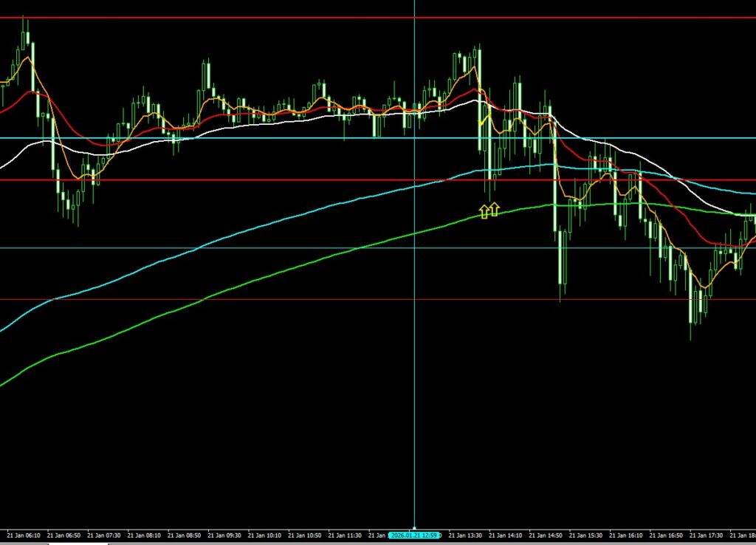Select the topmost red horizontal level line
The height and width of the screenshot is (545, 756).
(221, 17)
